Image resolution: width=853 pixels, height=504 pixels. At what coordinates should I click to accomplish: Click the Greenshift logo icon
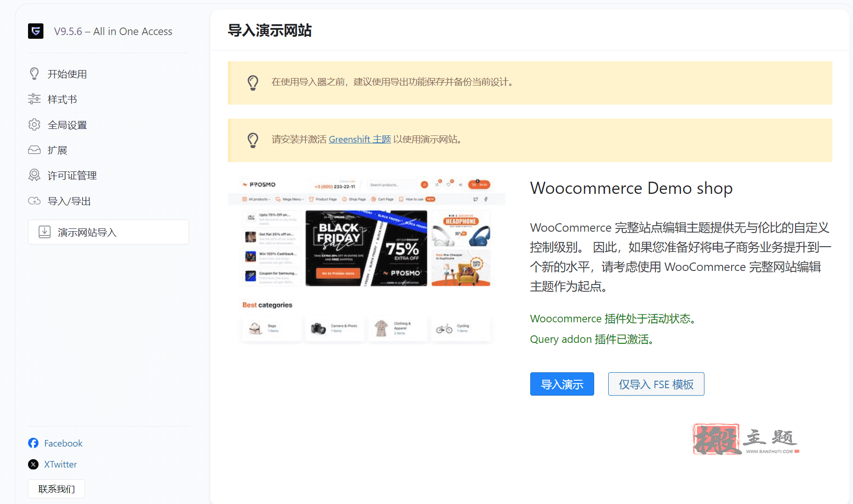[x=36, y=31]
